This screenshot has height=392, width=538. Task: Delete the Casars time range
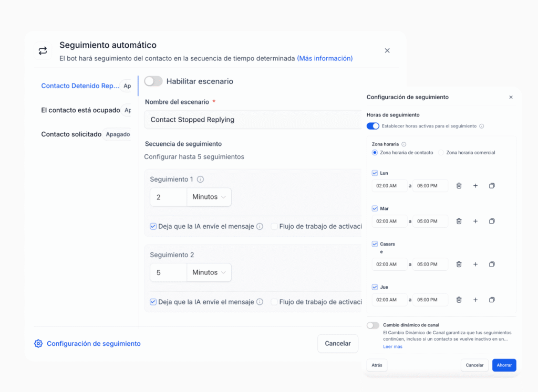pos(459,264)
